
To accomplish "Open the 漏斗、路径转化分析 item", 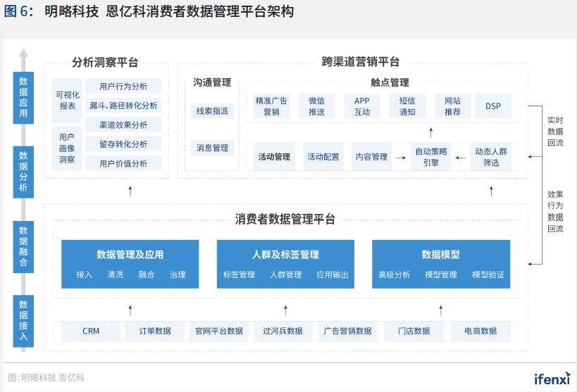I will (123, 106).
